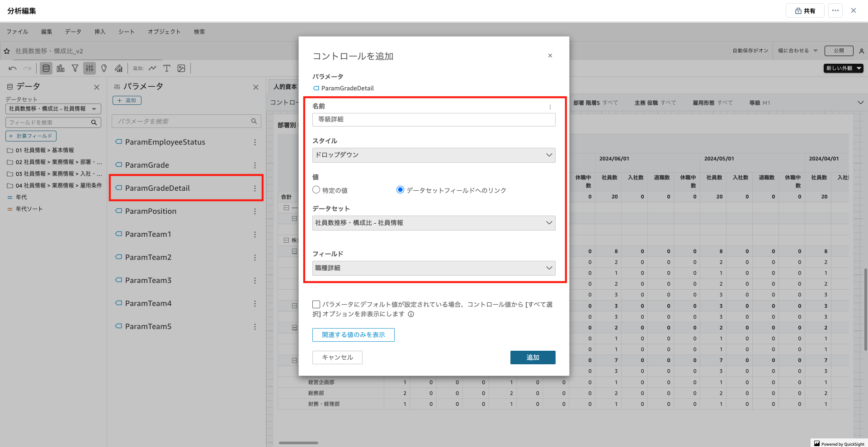Expand the 新しい外観 dropdown
868x447 pixels.
click(x=843, y=68)
